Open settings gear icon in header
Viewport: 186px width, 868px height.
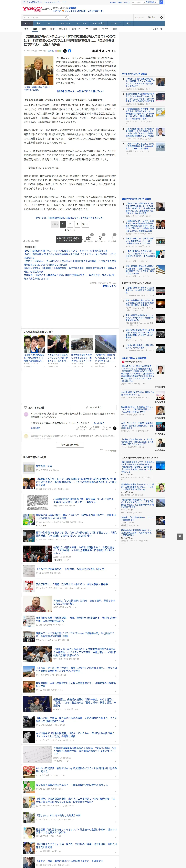[x=161, y=17]
